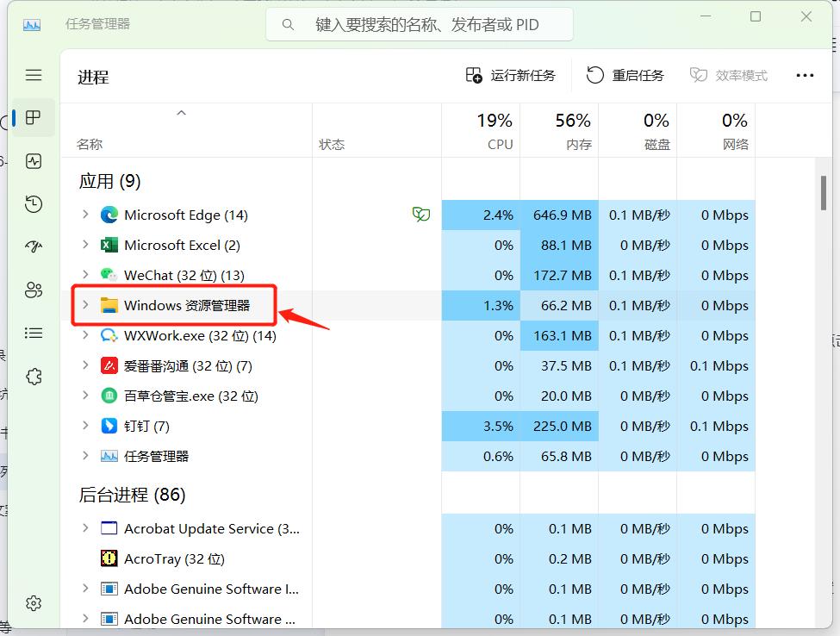Sort processes by 内存 column

[559, 130]
